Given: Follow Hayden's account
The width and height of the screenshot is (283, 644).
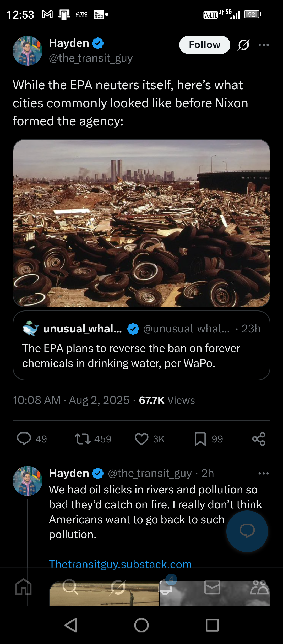Looking at the screenshot, I should (x=205, y=45).
